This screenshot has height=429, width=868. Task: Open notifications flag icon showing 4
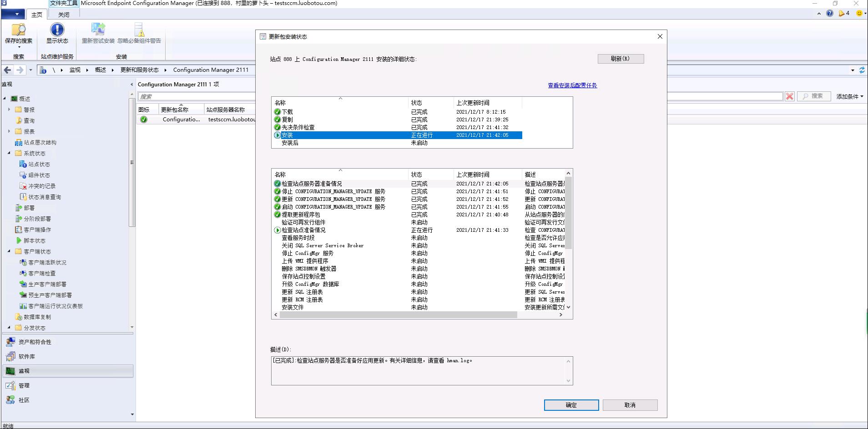pos(844,13)
